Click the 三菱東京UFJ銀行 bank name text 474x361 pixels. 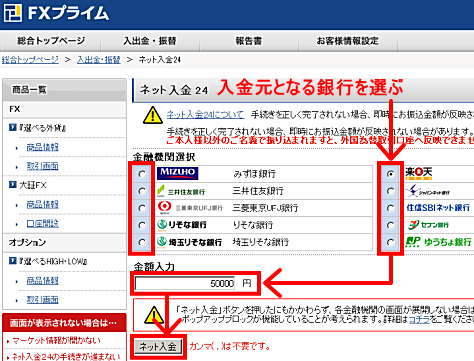tap(265, 208)
